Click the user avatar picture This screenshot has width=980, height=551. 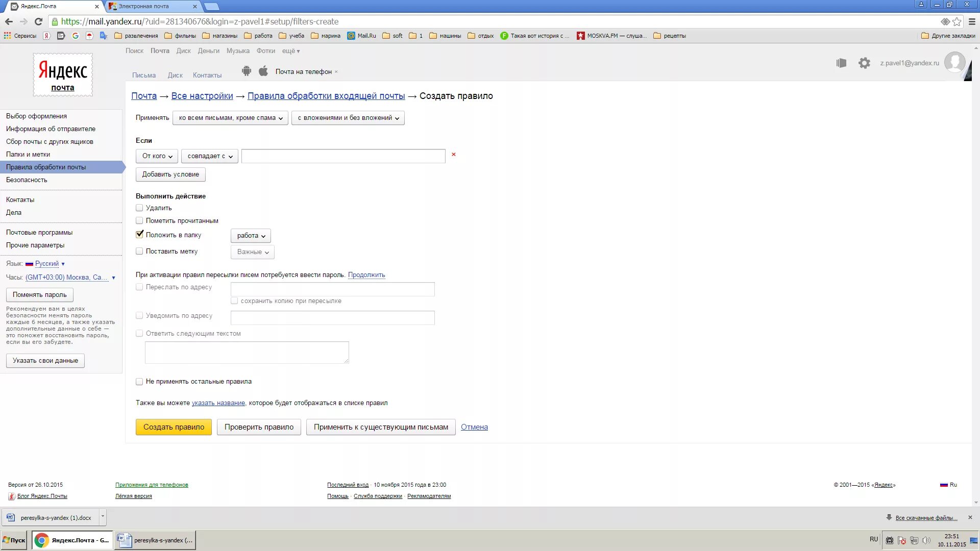[954, 63]
